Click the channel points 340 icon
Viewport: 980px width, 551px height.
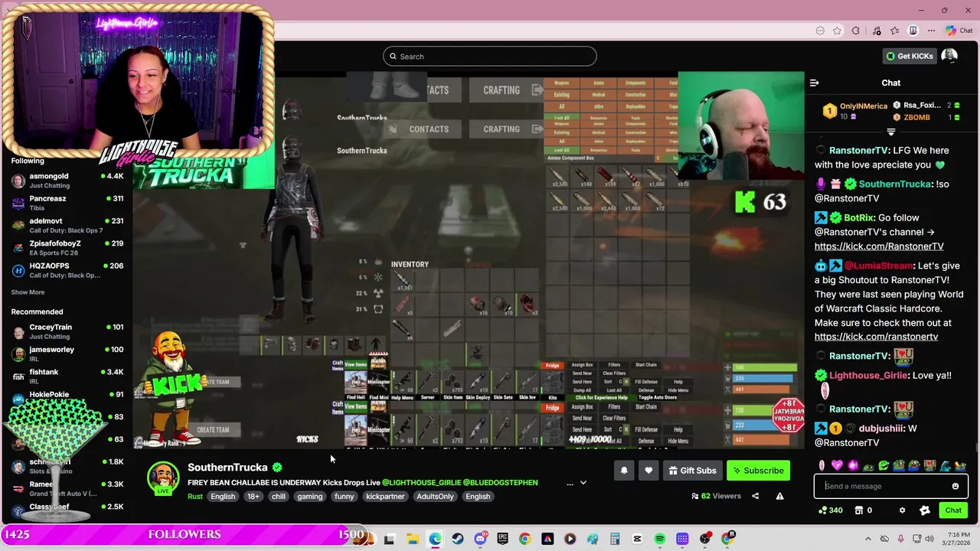[830, 510]
